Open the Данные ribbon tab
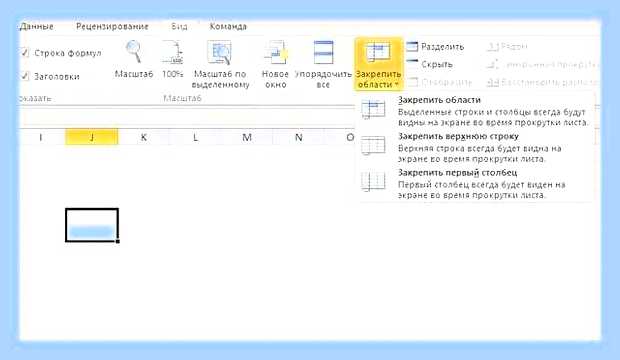 36,27
